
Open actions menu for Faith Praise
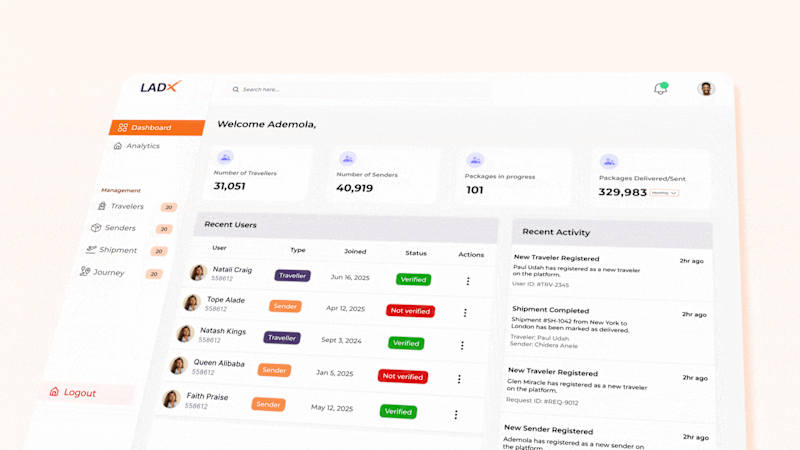(x=456, y=415)
